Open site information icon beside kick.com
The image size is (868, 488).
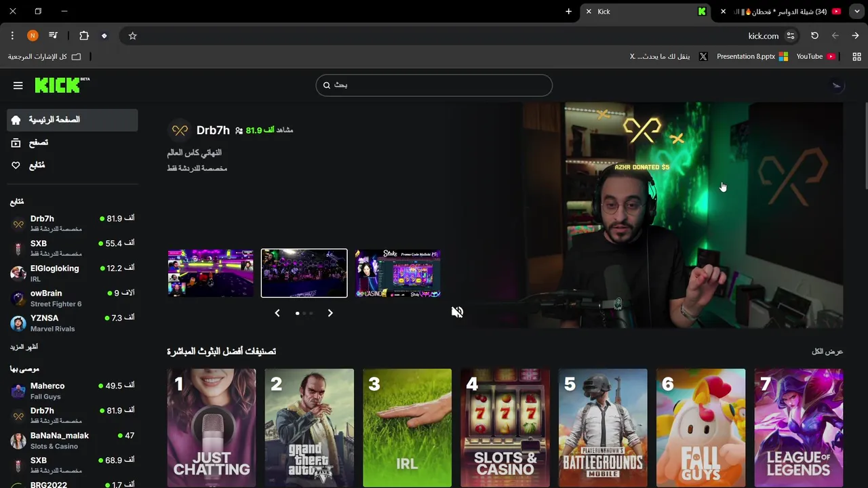click(791, 36)
